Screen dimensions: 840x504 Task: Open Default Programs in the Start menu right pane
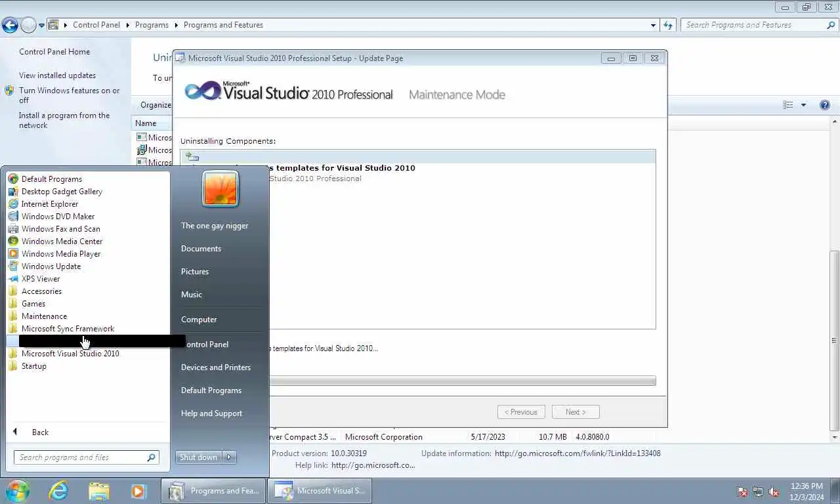point(211,390)
